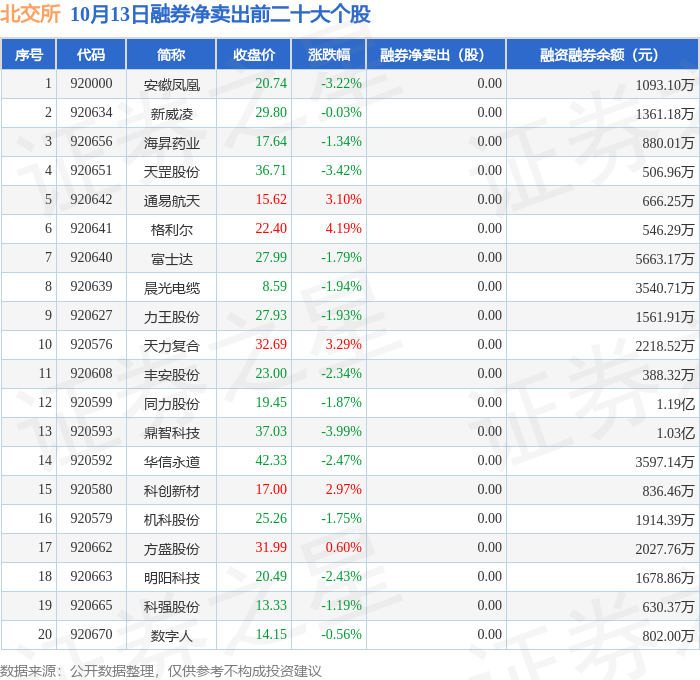Screen dimensions: 700x680
Task: Click balance 880.01万
Action: pyautogui.click(x=668, y=143)
